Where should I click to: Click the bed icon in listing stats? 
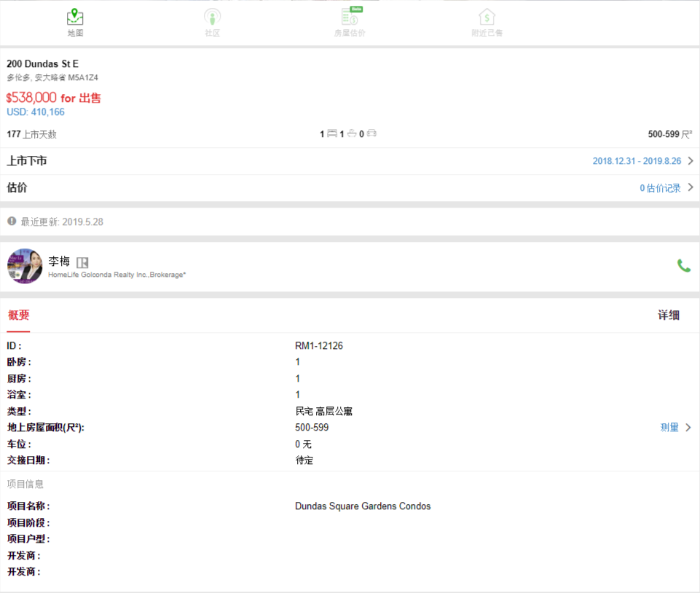point(331,134)
